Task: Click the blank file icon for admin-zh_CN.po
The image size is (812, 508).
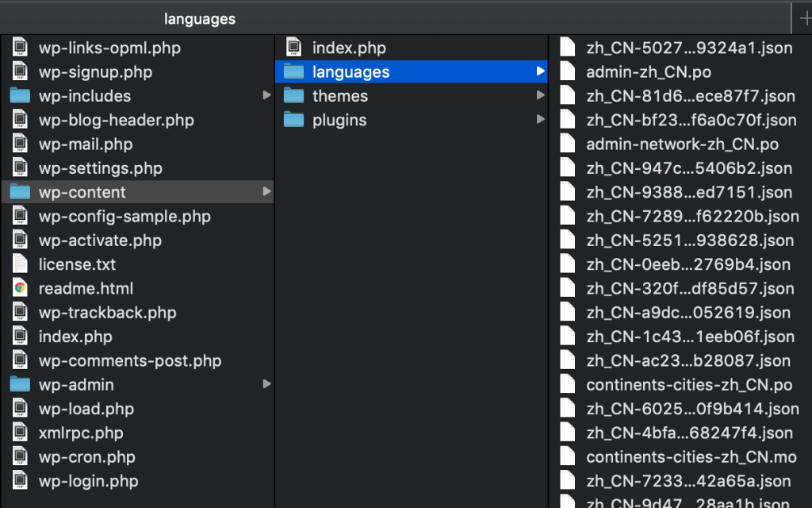Action: click(568, 71)
